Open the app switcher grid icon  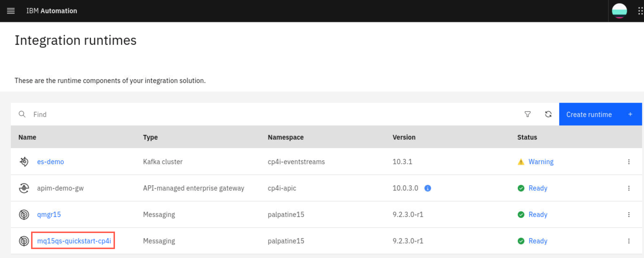click(x=640, y=11)
